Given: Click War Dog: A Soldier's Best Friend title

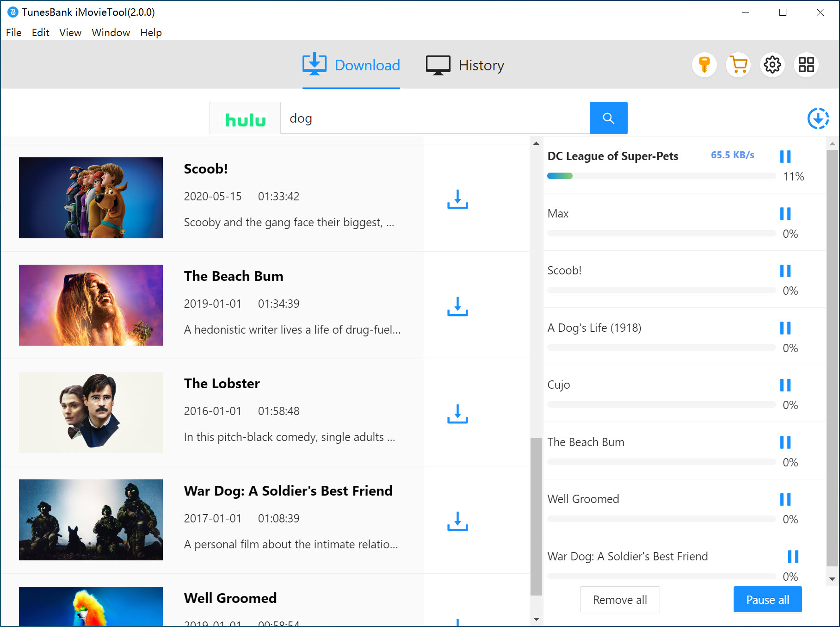Looking at the screenshot, I should 288,491.
